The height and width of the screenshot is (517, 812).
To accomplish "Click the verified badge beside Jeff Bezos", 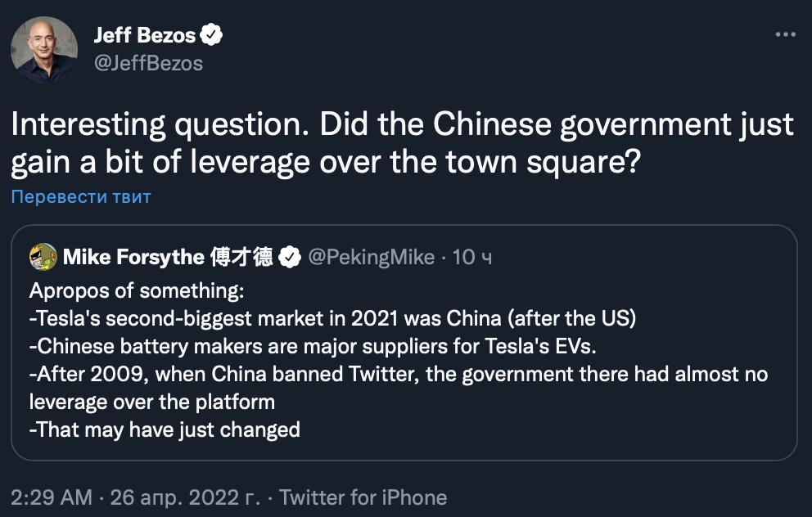I will [x=213, y=35].
